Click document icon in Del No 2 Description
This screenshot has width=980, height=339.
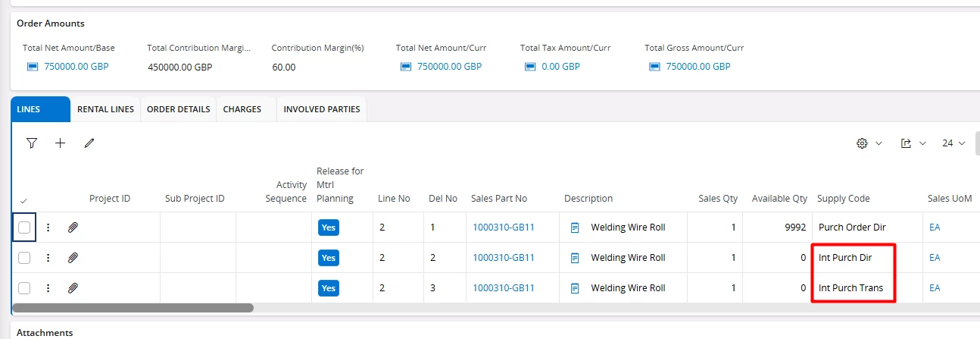click(x=575, y=258)
